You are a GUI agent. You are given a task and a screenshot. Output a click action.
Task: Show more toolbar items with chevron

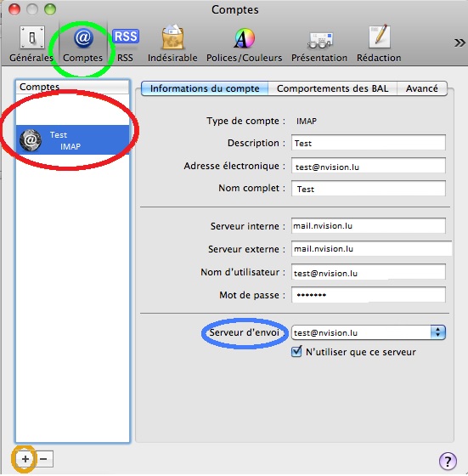[x=460, y=42]
